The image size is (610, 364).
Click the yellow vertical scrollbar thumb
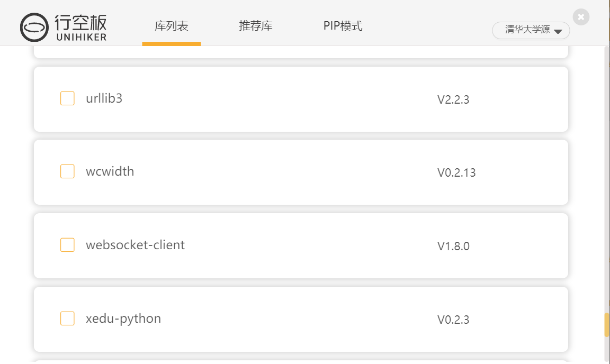coord(606,325)
